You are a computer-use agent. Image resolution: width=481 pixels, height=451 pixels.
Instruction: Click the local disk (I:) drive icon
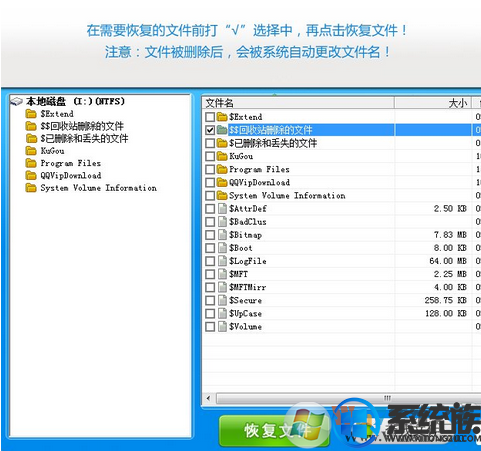point(16,101)
